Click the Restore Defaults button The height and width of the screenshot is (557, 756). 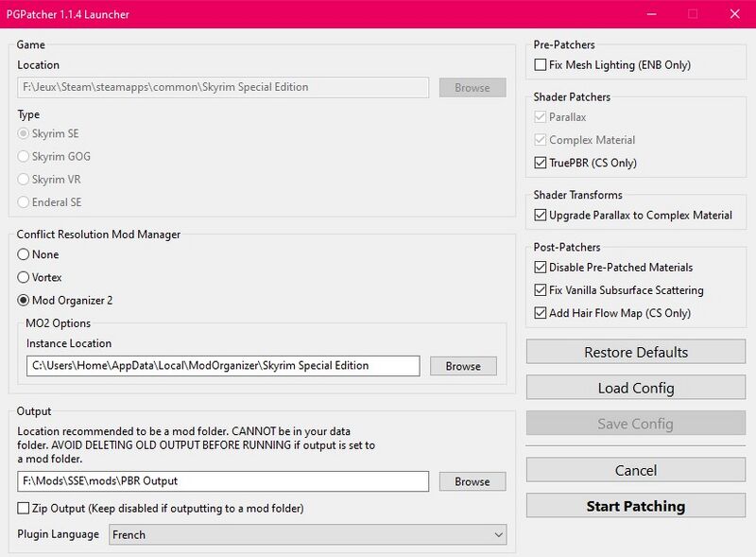tap(635, 352)
